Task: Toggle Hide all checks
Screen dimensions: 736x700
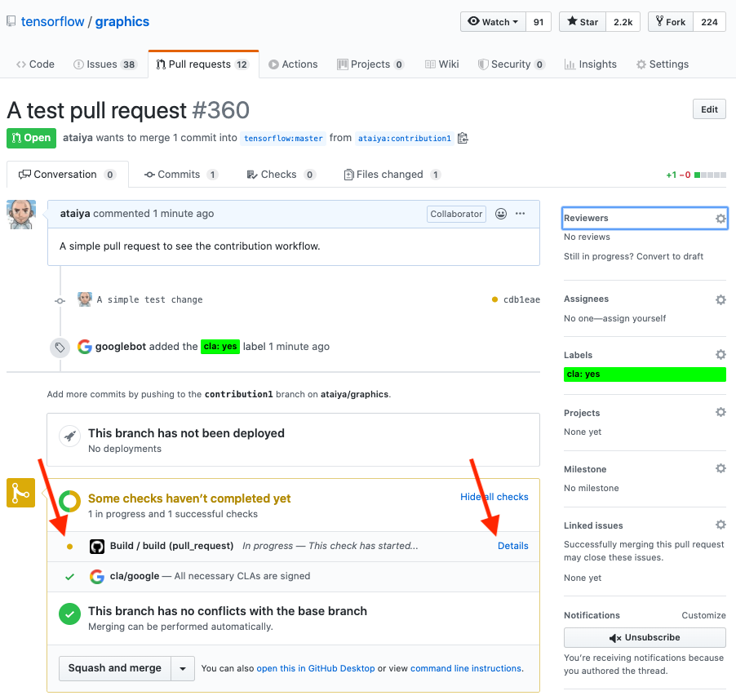Action: (494, 497)
